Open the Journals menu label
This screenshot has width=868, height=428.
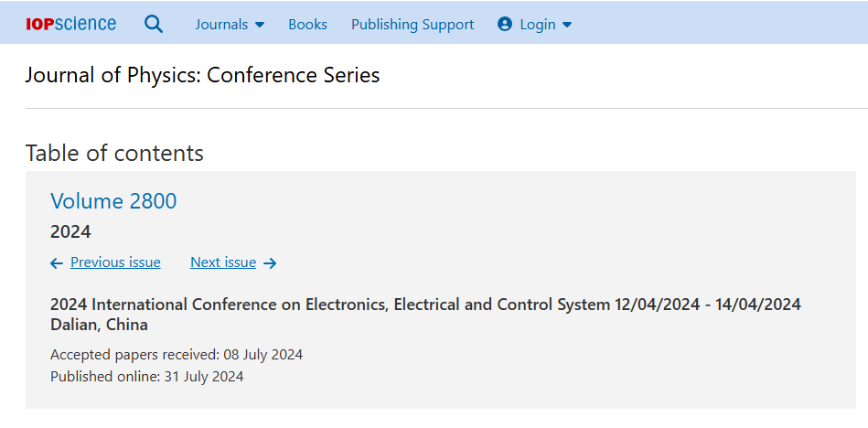[221, 25]
